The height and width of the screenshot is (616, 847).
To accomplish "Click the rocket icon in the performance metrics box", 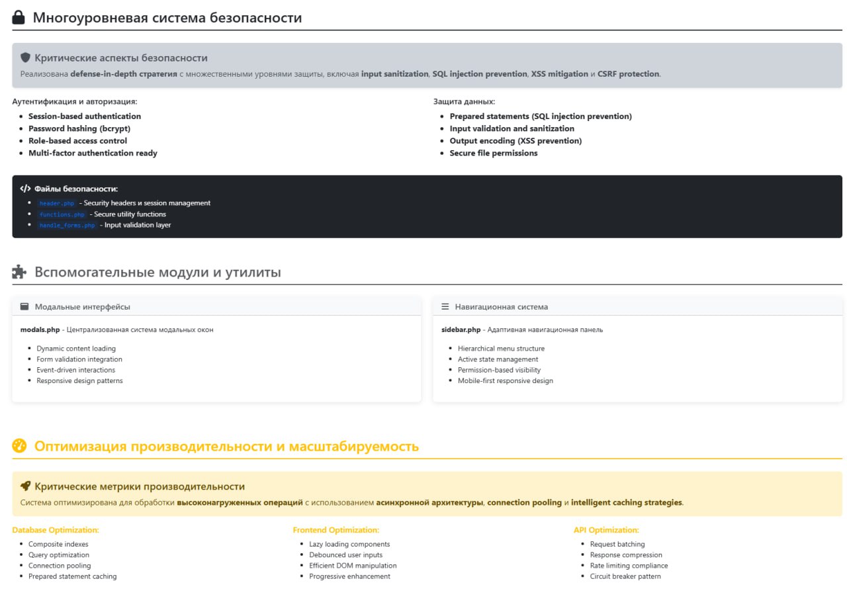I will coord(25,486).
